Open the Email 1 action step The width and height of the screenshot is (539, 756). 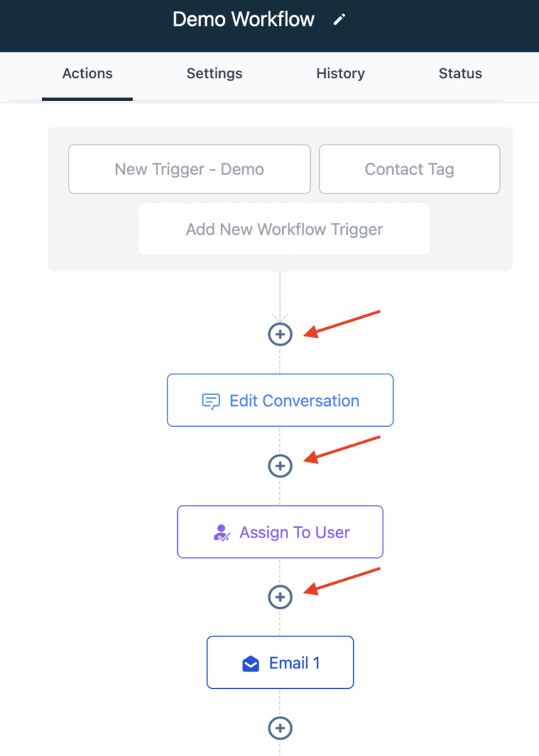pyautogui.click(x=294, y=663)
